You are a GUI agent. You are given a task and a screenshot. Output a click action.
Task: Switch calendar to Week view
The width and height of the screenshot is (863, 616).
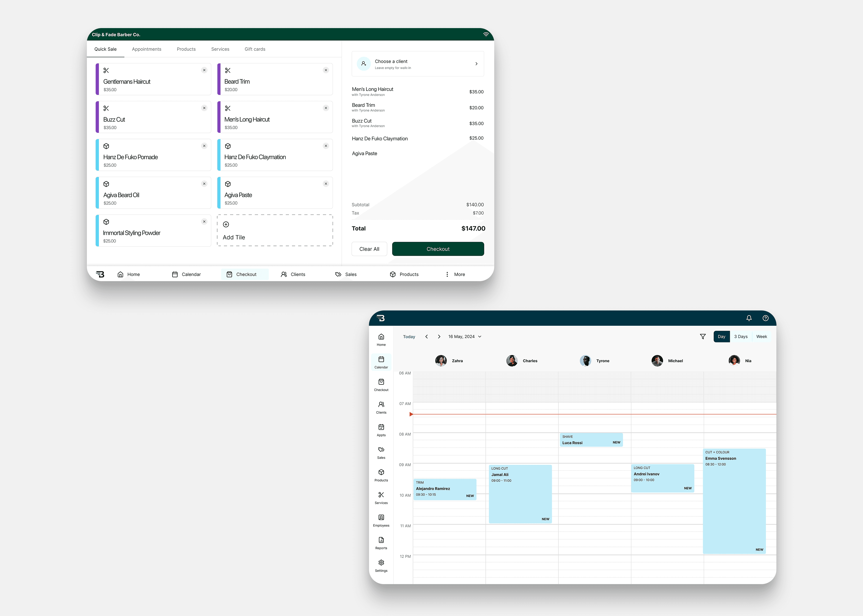pyautogui.click(x=761, y=336)
